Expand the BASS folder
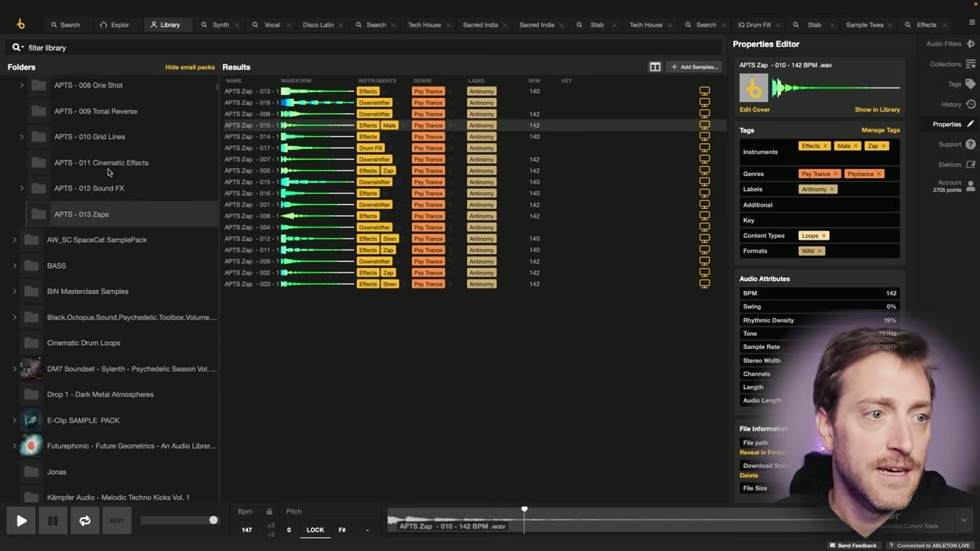Screen dimensions: 980x551 15,266
